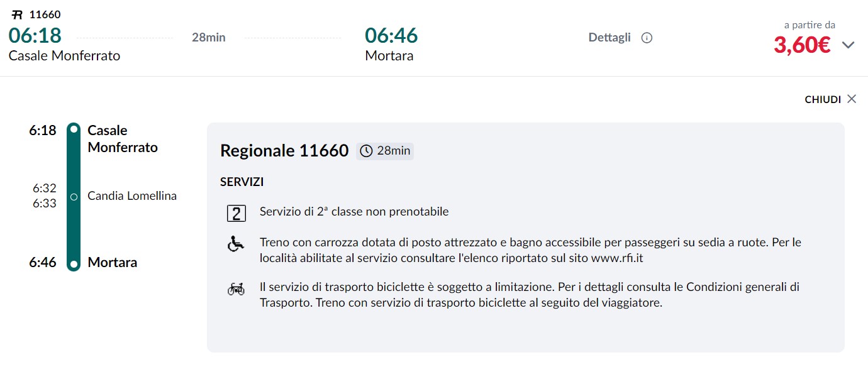Click the 3,60€ price

click(802, 45)
